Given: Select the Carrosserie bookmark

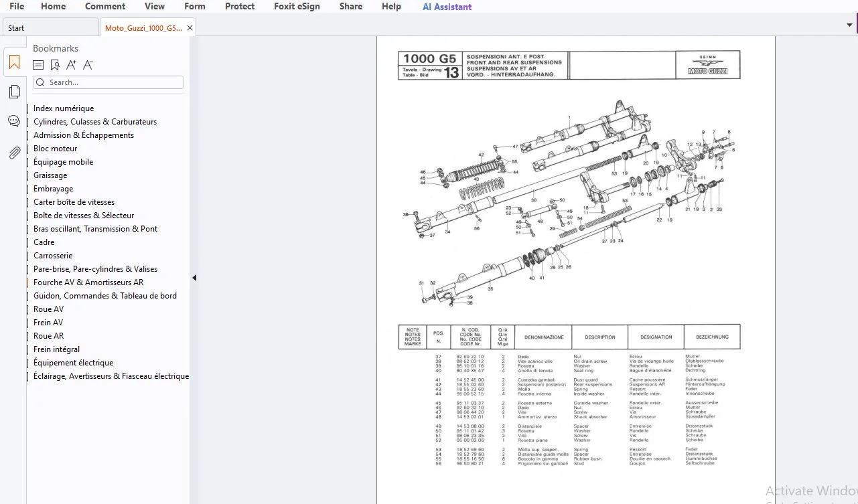Looking at the screenshot, I should coord(53,256).
